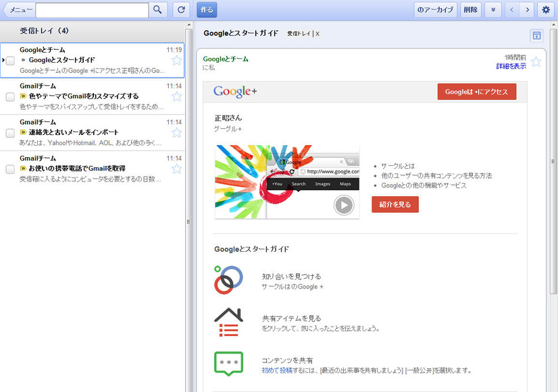Star the 連絡先と古いメールをインポート message
Viewport: 558px width, 392px height.
(176, 132)
